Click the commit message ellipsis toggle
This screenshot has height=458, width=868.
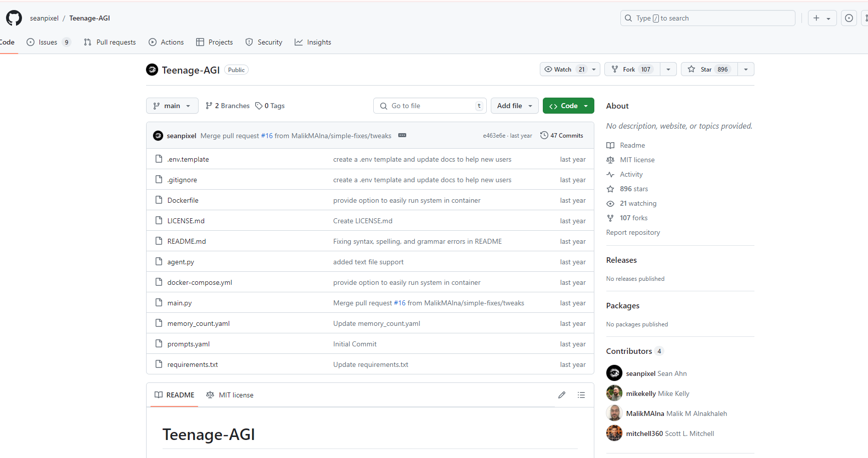coord(402,135)
